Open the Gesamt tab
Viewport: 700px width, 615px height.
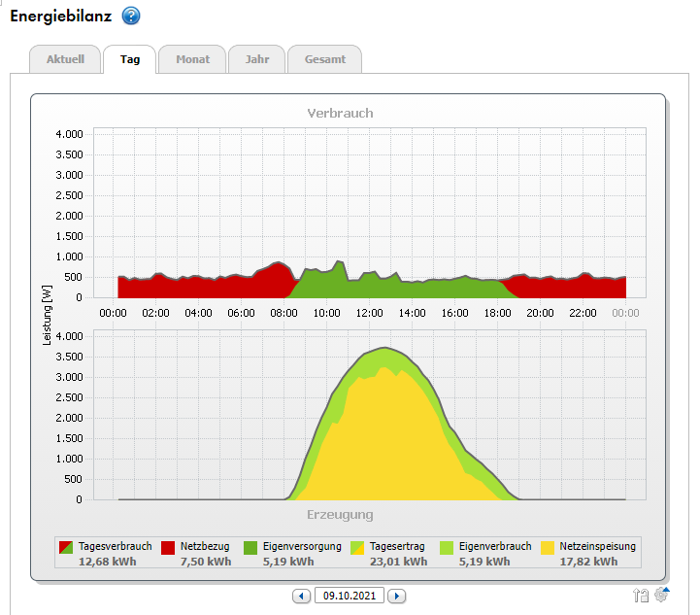(x=325, y=59)
